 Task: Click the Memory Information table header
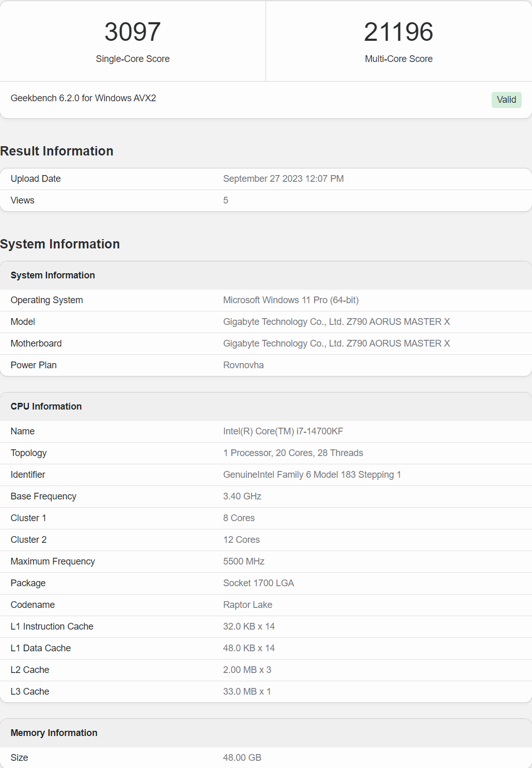click(x=54, y=733)
